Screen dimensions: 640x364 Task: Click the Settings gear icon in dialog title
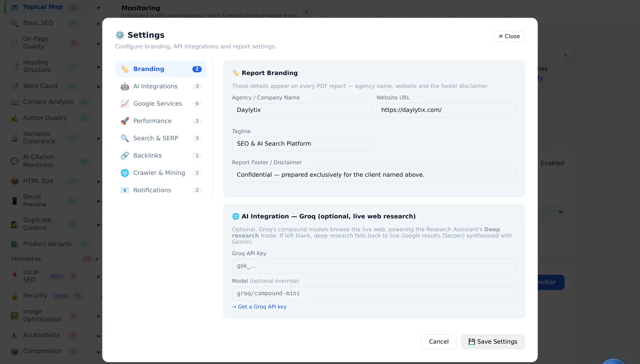(x=120, y=35)
